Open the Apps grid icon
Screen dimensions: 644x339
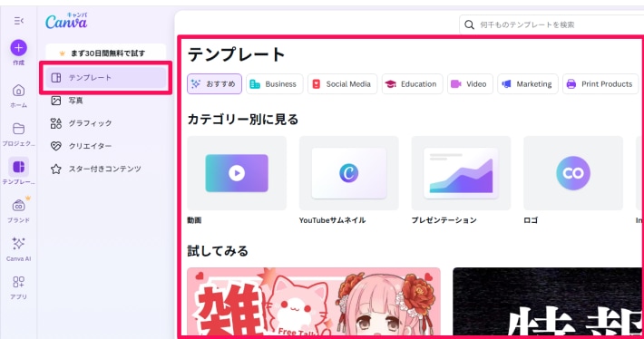click(18, 282)
